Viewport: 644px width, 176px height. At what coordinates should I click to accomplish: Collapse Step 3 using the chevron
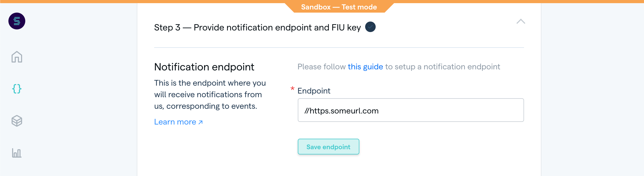pos(521,22)
